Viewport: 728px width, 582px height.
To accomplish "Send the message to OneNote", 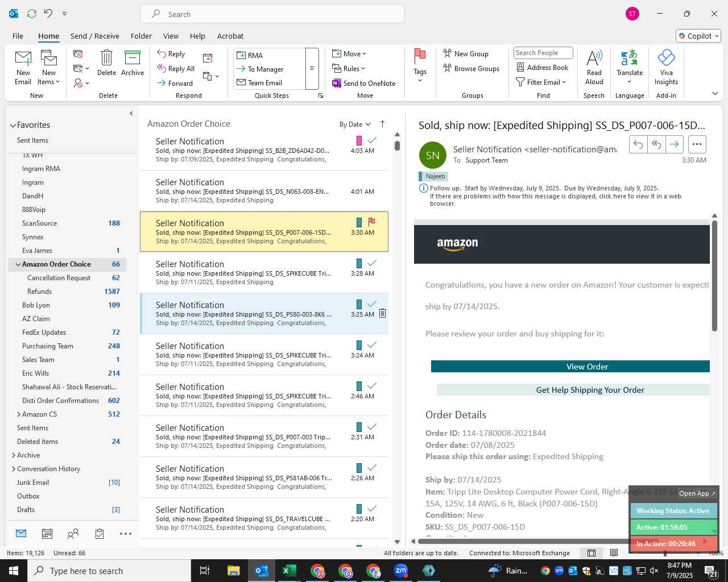I will pos(364,84).
